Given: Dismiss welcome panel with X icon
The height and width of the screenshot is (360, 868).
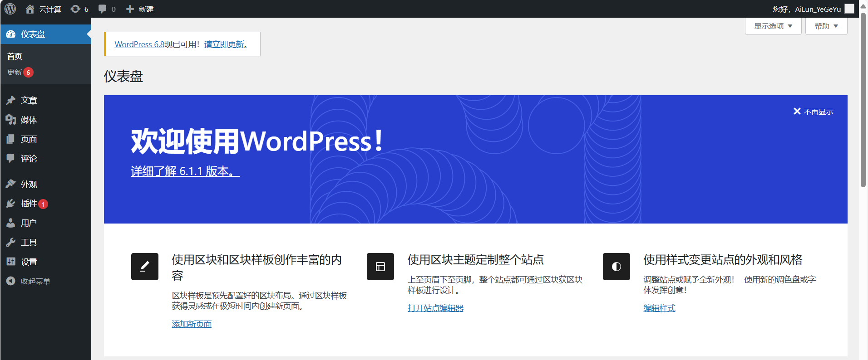Looking at the screenshot, I should (797, 112).
